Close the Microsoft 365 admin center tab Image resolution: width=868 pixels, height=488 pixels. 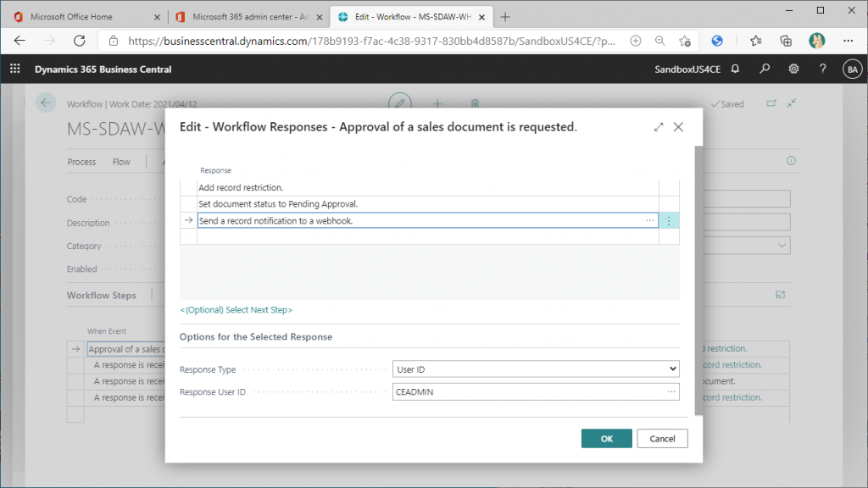point(319,17)
